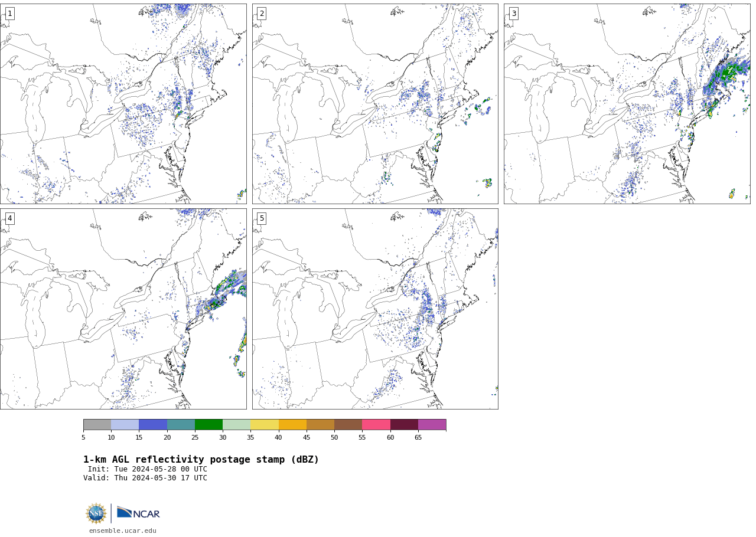Viewport: 756px width, 537px height.
Task: Click the panel number label '3'
Action: pos(514,14)
